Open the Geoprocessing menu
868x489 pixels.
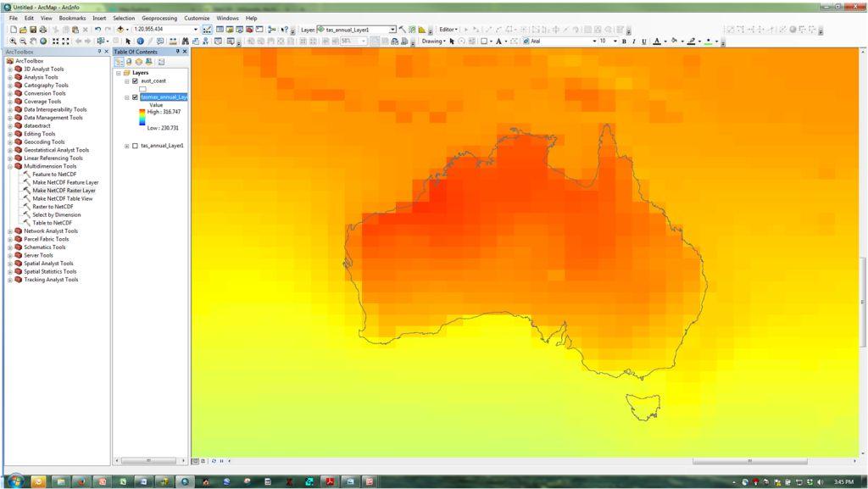[x=159, y=18]
